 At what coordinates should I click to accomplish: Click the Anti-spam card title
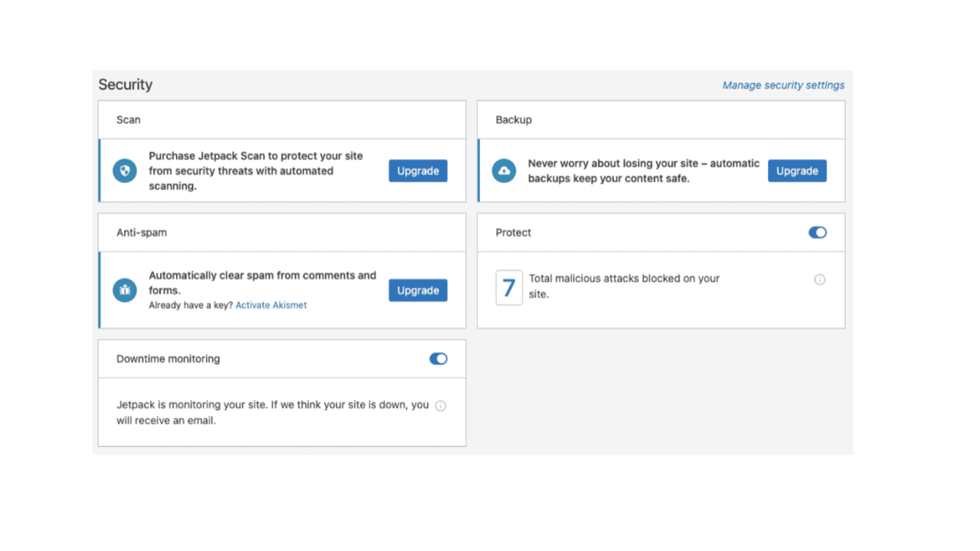(142, 233)
